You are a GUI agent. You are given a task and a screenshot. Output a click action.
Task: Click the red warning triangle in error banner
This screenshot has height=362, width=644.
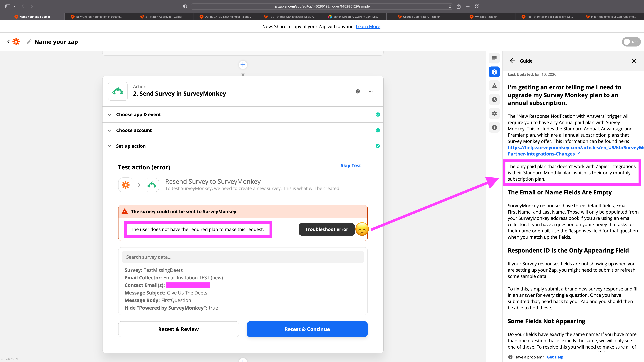pos(125,212)
